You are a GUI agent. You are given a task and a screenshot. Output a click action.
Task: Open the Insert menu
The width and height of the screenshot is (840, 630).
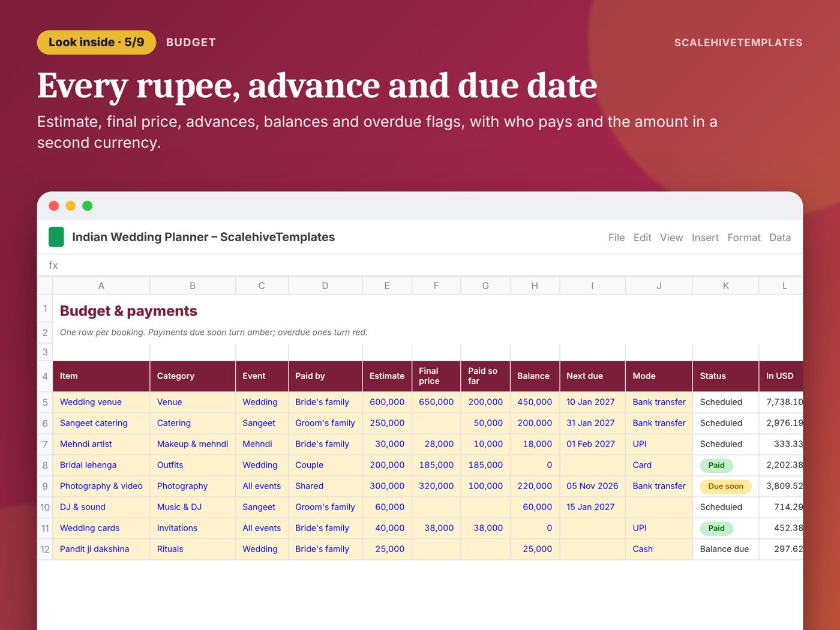[705, 238]
